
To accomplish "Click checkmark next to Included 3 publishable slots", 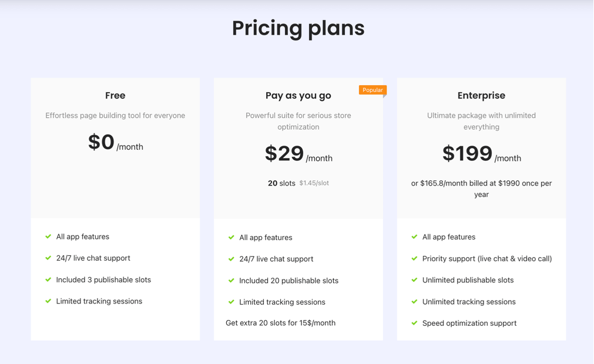I will pos(48,279).
